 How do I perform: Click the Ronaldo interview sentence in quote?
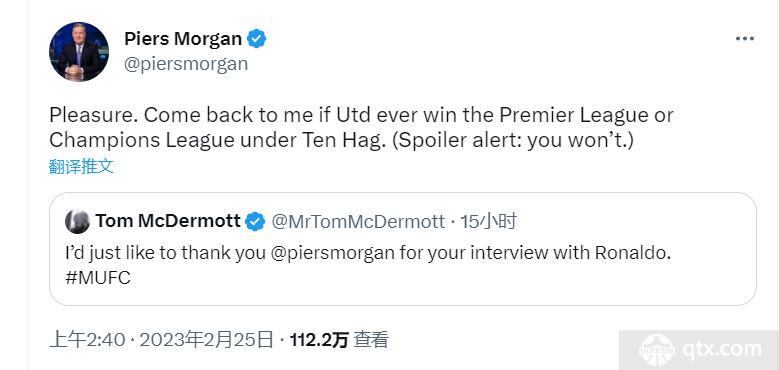[x=368, y=253]
